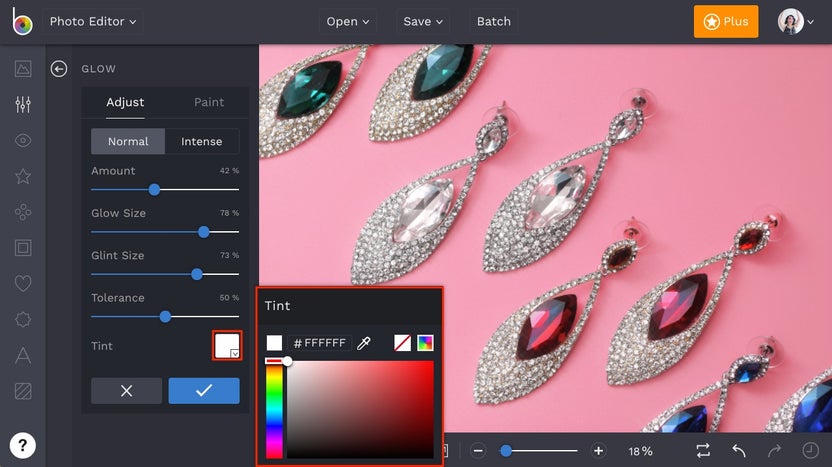Open the Touch Up eye sidebar icon
Viewport: 832px width, 467px height.
23,141
